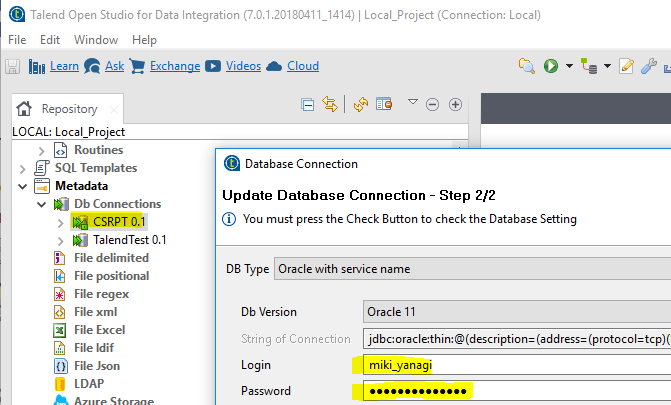Click Collapse All icon in Repository panel

click(307, 104)
